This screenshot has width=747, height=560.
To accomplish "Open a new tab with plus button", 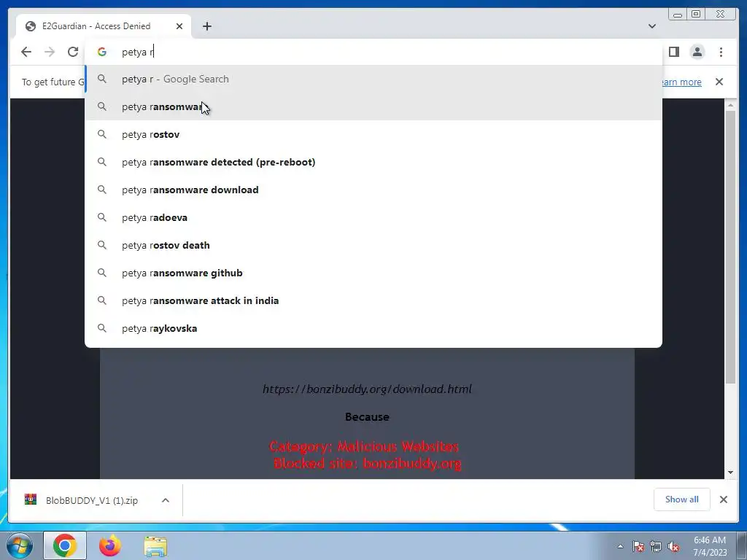I will tap(206, 26).
